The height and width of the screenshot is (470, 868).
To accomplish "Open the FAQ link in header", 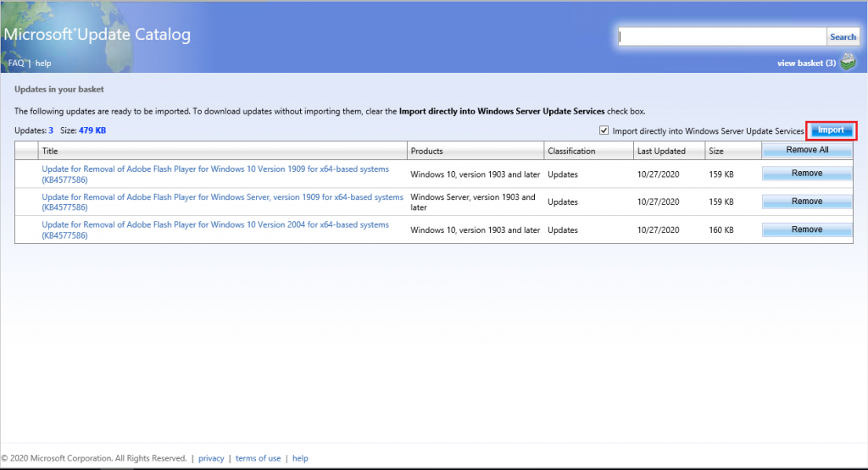I will pos(16,63).
